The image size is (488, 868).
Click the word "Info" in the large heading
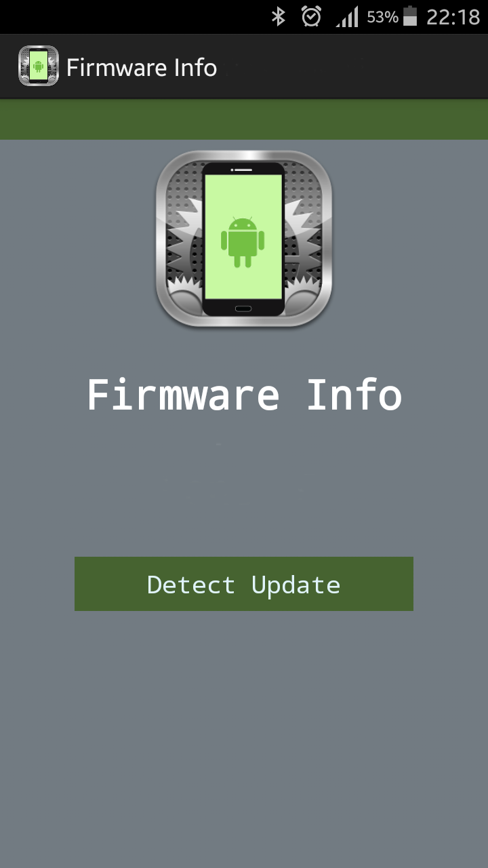pos(354,395)
